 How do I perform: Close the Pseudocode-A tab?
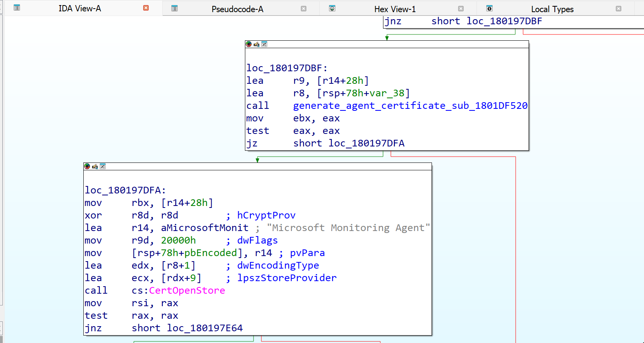point(304,8)
